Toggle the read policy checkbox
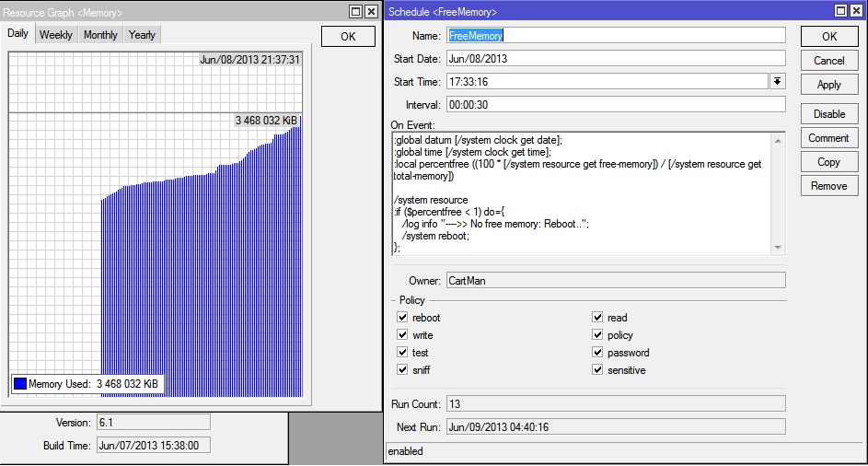The height and width of the screenshot is (466, 868). tap(597, 317)
